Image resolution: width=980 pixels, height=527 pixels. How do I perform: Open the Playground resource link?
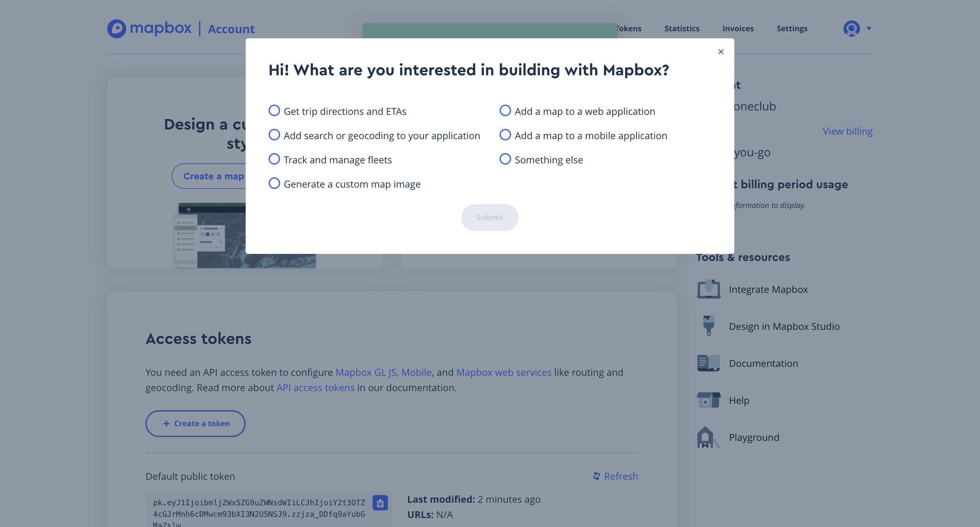coord(754,438)
